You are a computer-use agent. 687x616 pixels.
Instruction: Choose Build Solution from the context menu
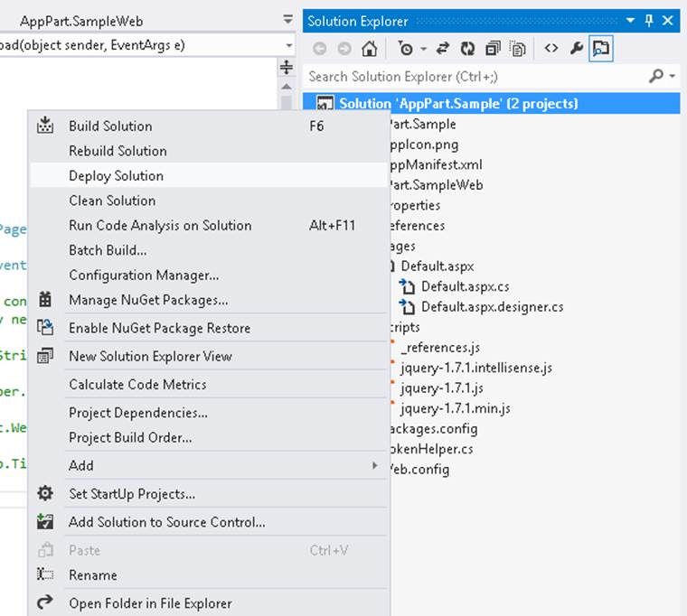click(110, 126)
